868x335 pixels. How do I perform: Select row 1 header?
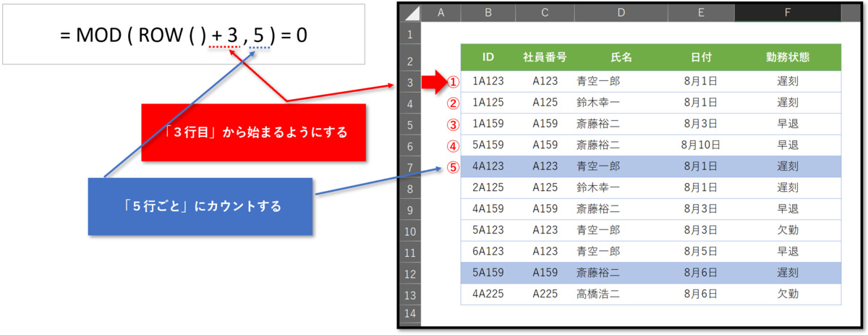coord(409,34)
